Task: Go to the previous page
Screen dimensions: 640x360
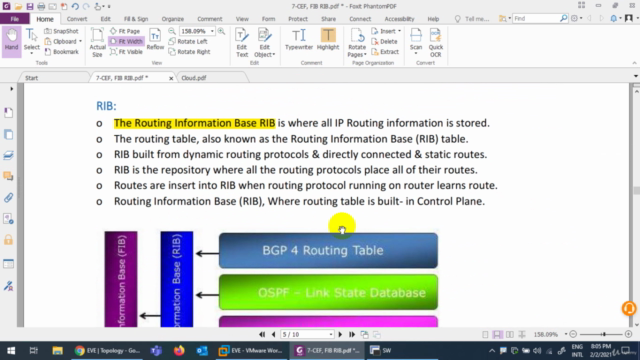Action: (x=273, y=334)
